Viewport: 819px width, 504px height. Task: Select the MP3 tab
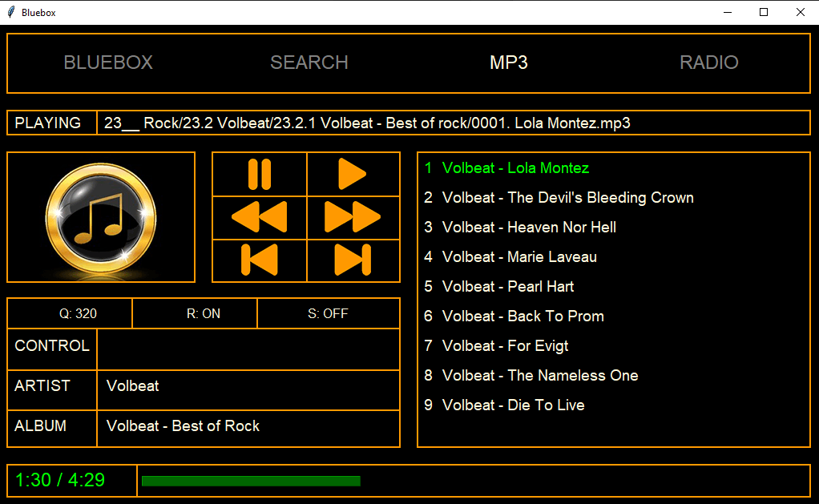509,62
